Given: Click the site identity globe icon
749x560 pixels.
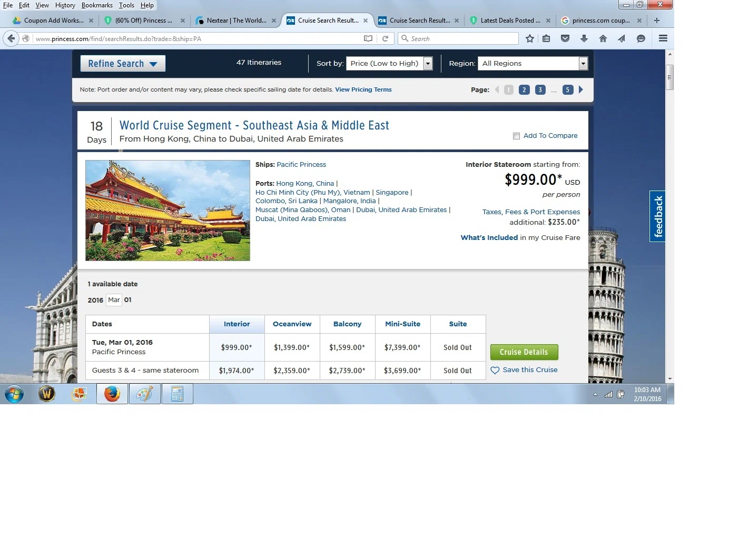Looking at the screenshot, I should point(26,38).
